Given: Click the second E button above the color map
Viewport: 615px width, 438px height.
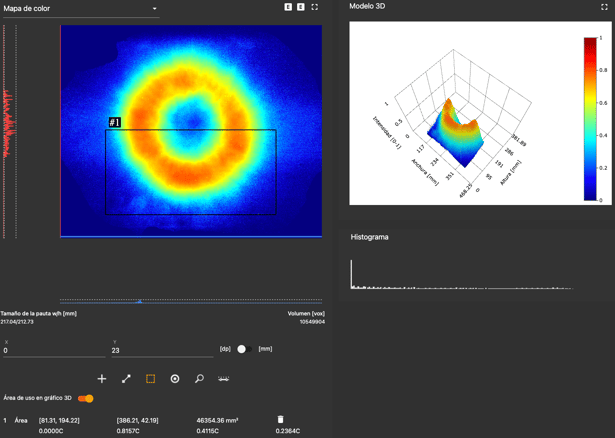Looking at the screenshot, I should pos(301,7).
